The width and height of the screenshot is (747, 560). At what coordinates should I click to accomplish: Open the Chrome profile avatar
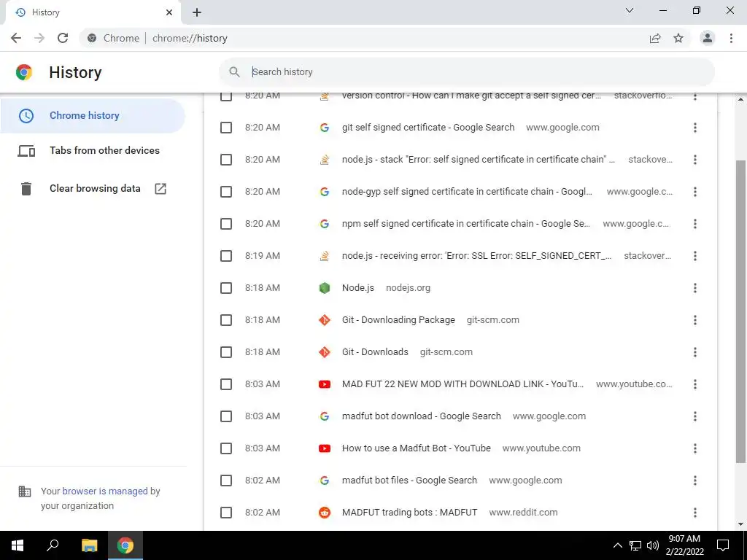708,38
